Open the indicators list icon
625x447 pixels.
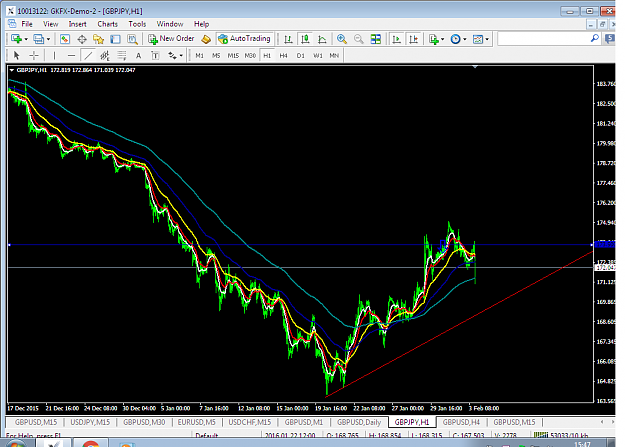434,39
